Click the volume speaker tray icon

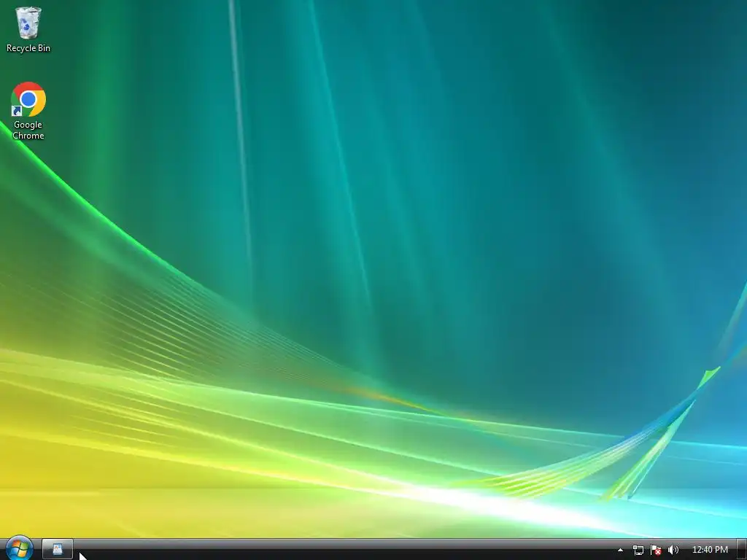(x=673, y=550)
